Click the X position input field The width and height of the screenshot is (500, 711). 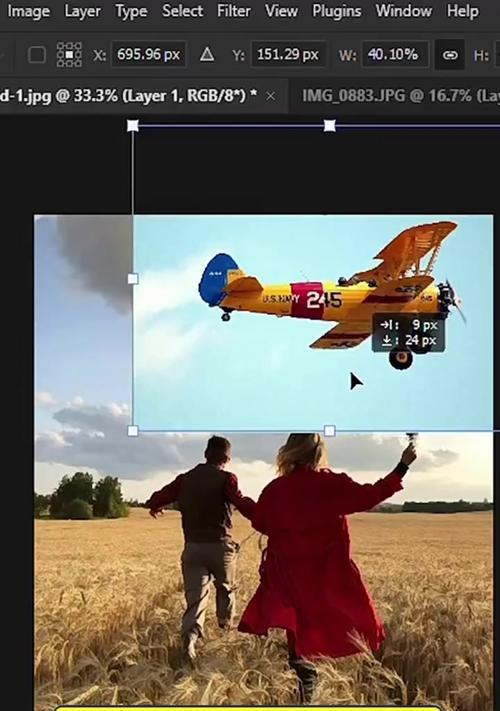point(149,55)
